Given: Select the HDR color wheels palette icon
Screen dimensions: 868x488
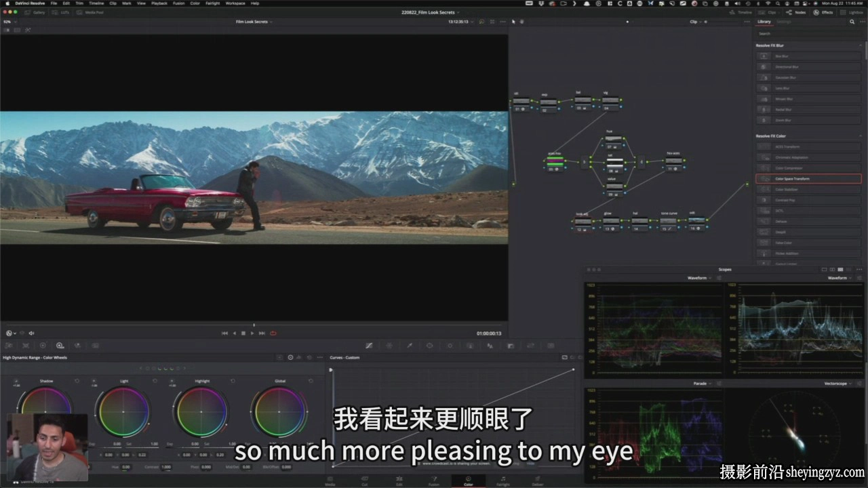Looking at the screenshot, I should tap(60, 346).
